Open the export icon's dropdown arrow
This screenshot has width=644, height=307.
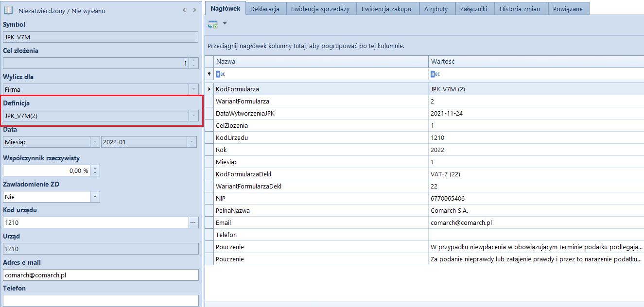click(225, 23)
